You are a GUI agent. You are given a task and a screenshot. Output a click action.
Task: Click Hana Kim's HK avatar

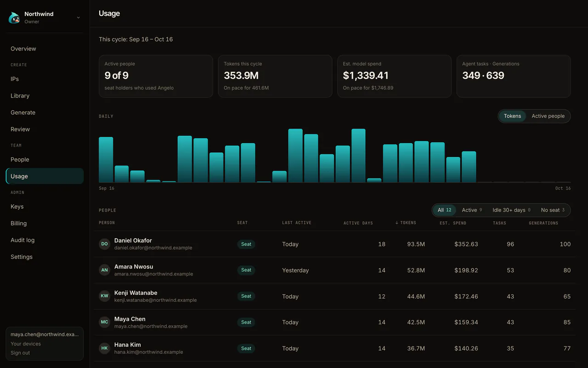(105, 348)
